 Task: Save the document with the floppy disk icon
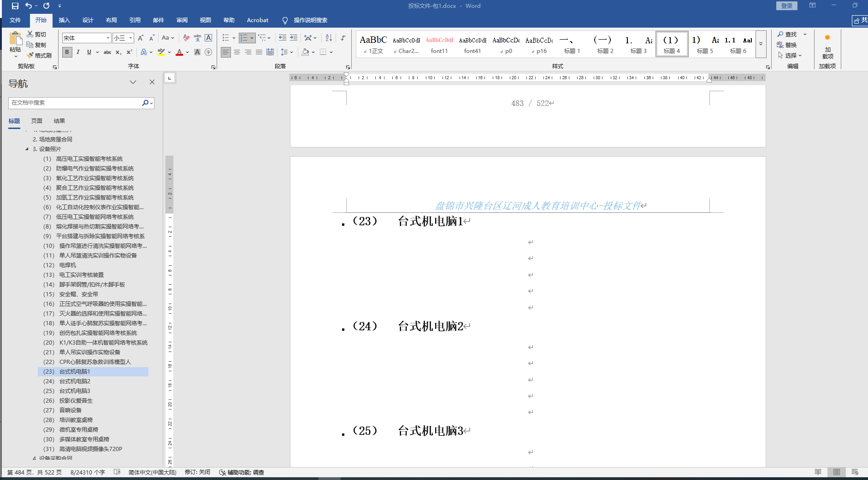click(x=15, y=6)
